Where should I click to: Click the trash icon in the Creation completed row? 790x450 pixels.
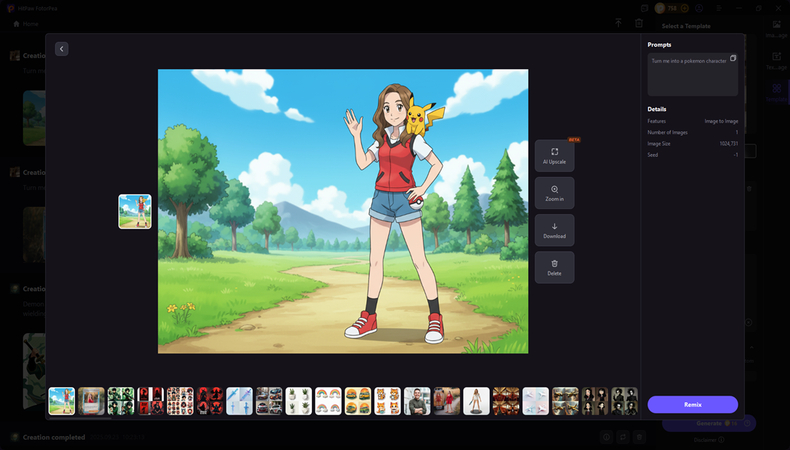pos(639,437)
